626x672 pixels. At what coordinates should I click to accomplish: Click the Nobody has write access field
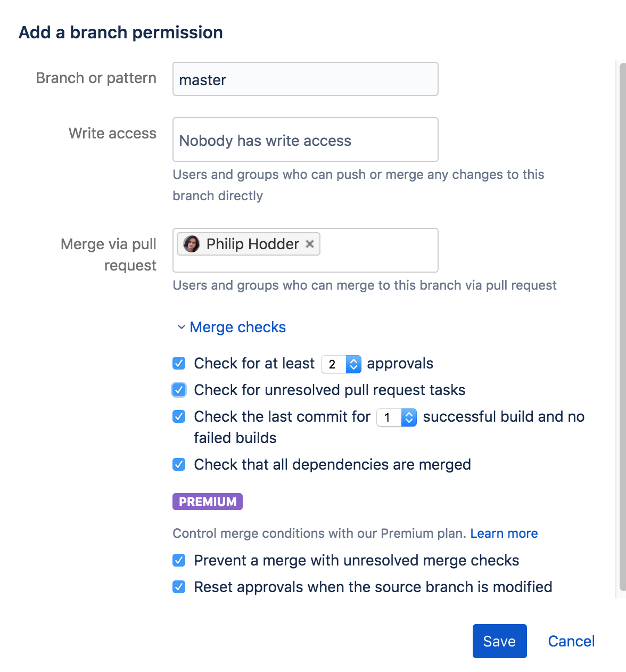[305, 140]
